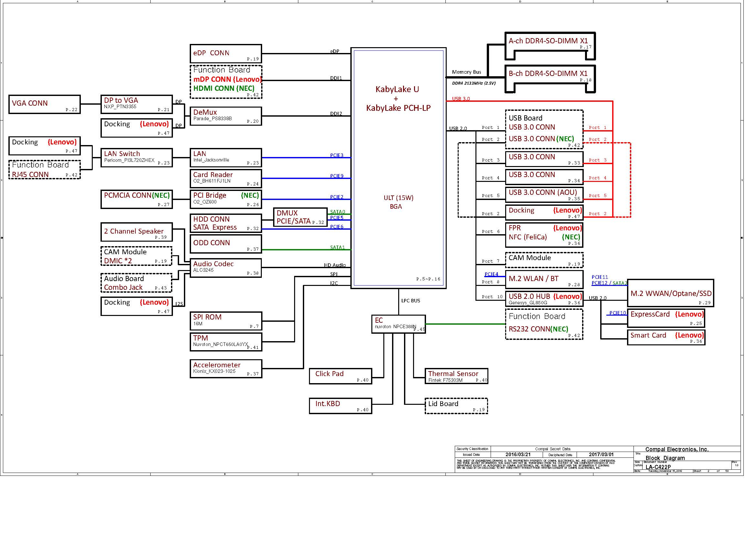Select the 'HDD CONN' block title
This screenshot has height=534, width=756.
click(x=211, y=219)
